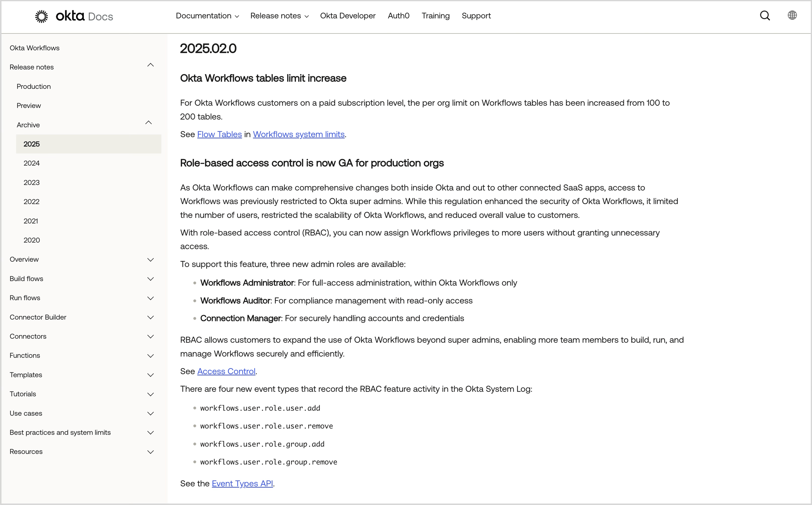Viewport: 812px width, 505px height.
Task: Select Production under Release notes
Action: (33, 86)
